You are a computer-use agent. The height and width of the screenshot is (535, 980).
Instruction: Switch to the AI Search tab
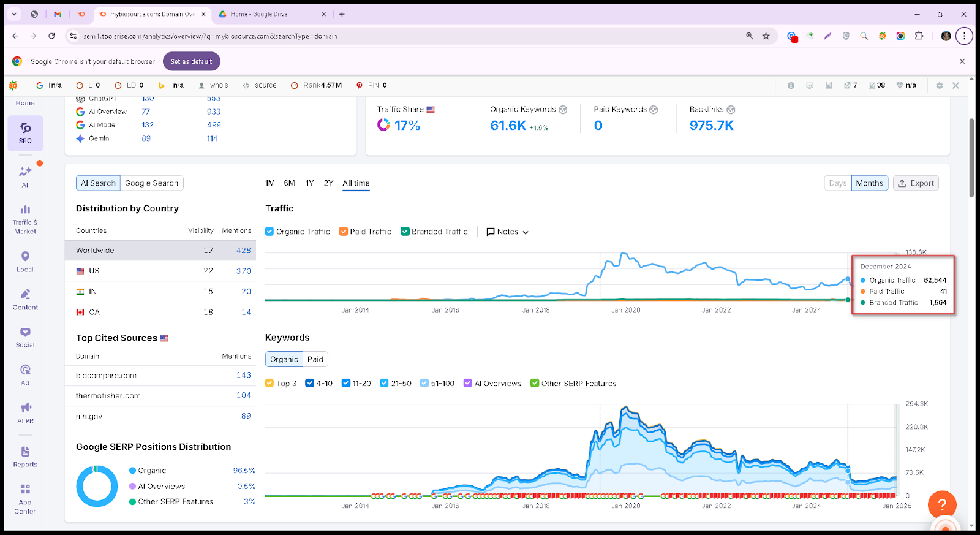[98, 183]
